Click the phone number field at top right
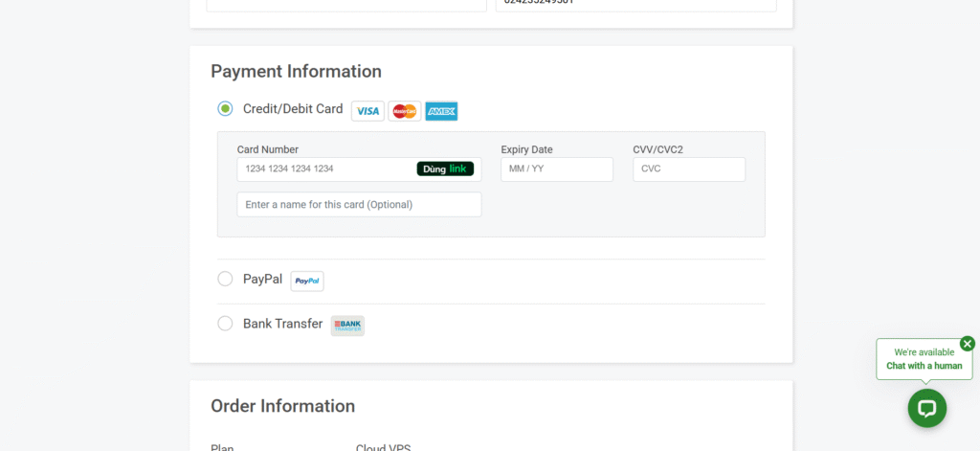 (635, 5)
